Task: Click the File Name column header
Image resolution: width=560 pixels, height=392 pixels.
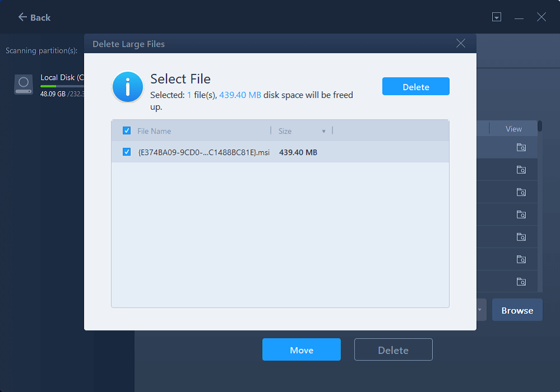Action: tap(154, 131)
